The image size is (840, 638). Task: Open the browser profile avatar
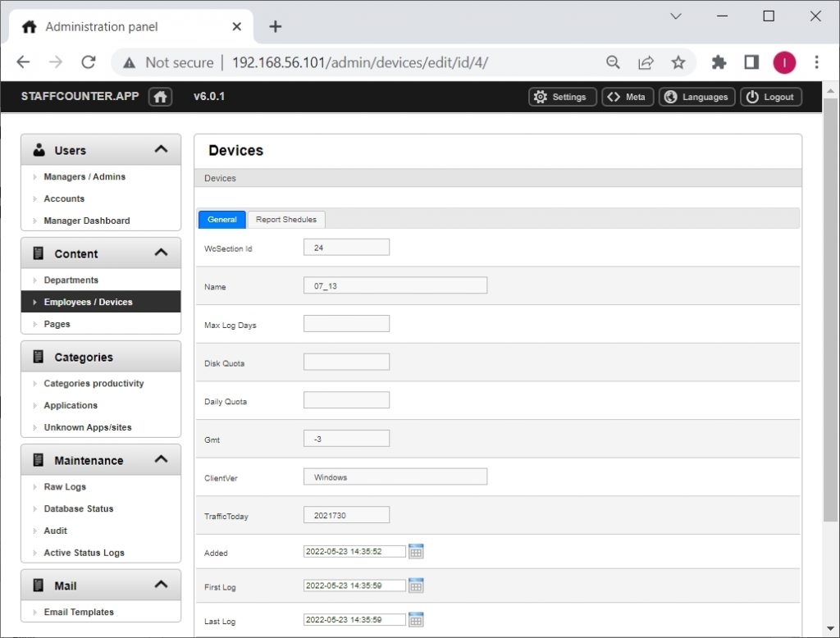click(784, 62)
